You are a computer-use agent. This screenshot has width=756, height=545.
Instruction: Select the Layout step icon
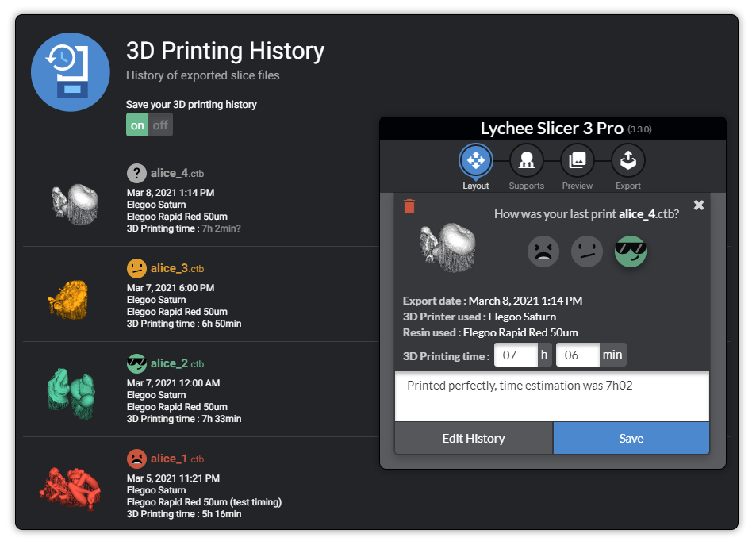(x=475, y=160)
